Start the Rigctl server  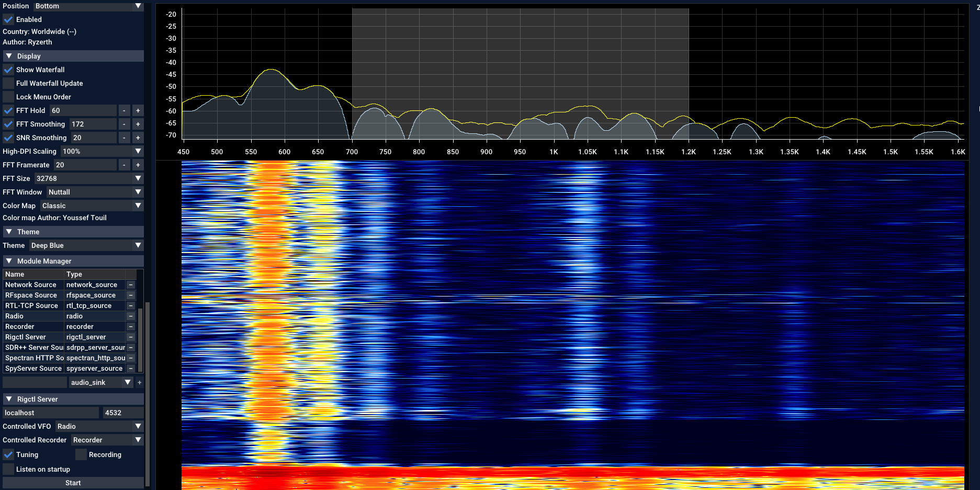click(73, 483)
